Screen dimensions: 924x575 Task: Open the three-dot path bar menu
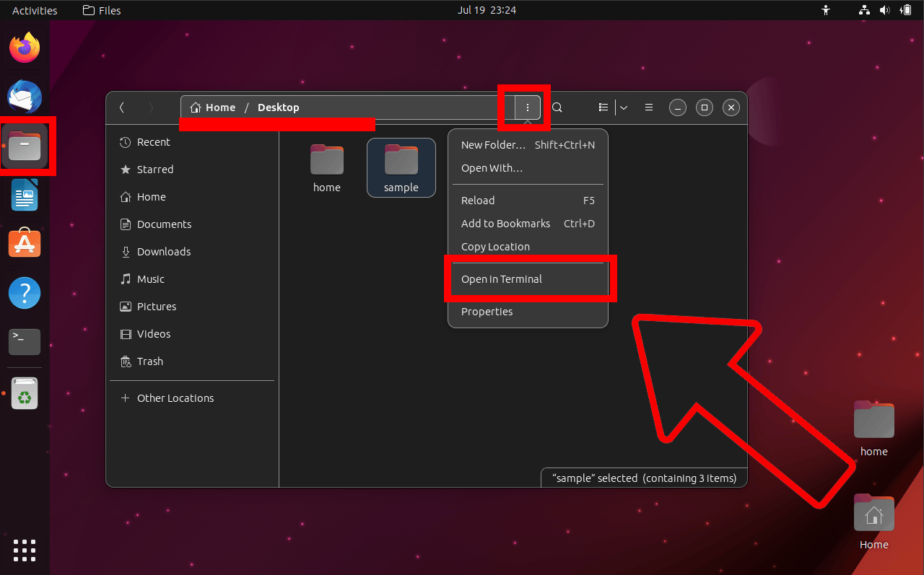pos(527,107)
